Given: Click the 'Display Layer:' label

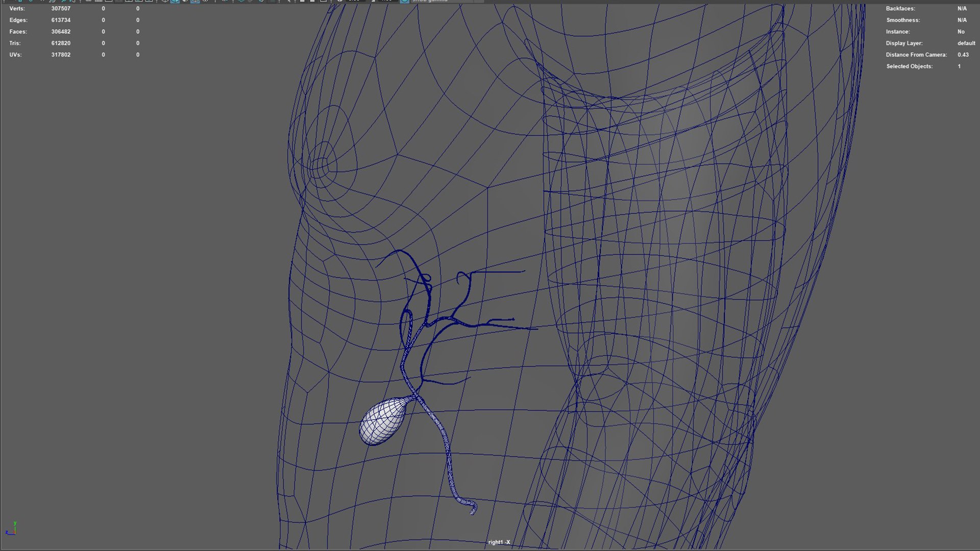Looking at the screenshot, I should [904, 43].
